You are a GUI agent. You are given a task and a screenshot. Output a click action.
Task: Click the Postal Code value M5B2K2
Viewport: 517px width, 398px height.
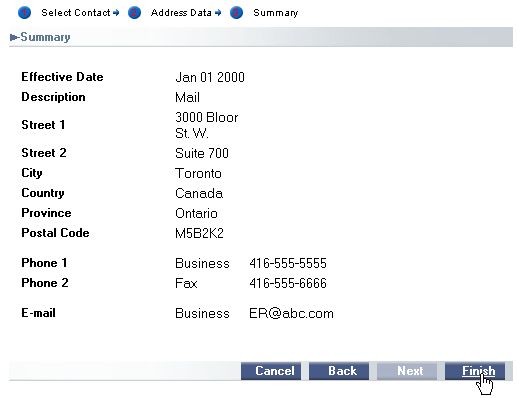point(199,233)
